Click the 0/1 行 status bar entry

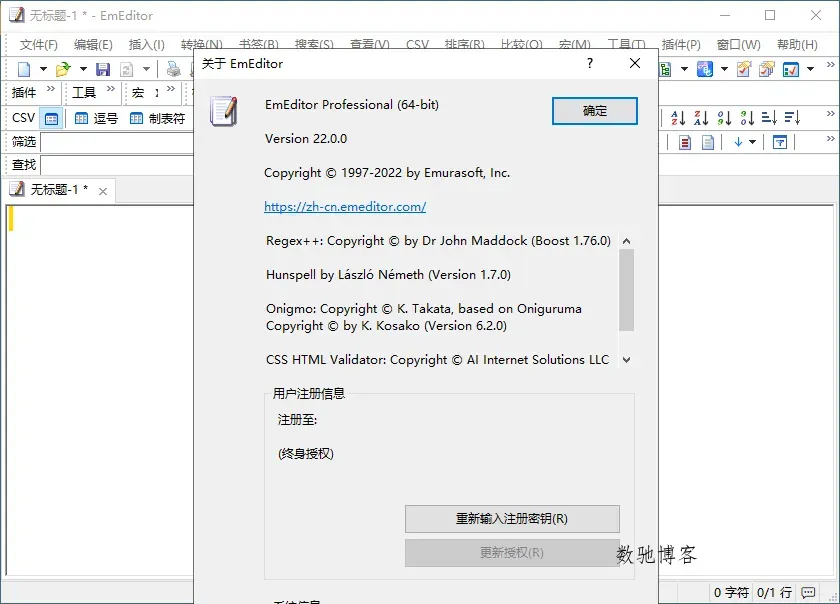[774, 592]
